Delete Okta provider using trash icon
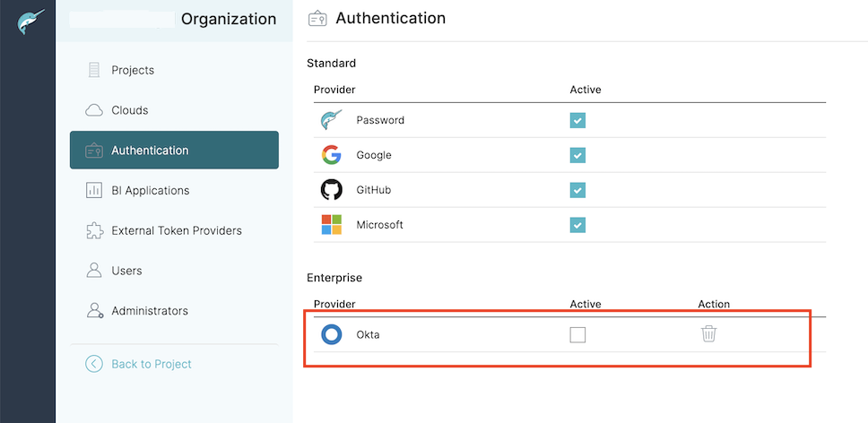This screenshot has height=423, width=868. (x=708, y=334)
